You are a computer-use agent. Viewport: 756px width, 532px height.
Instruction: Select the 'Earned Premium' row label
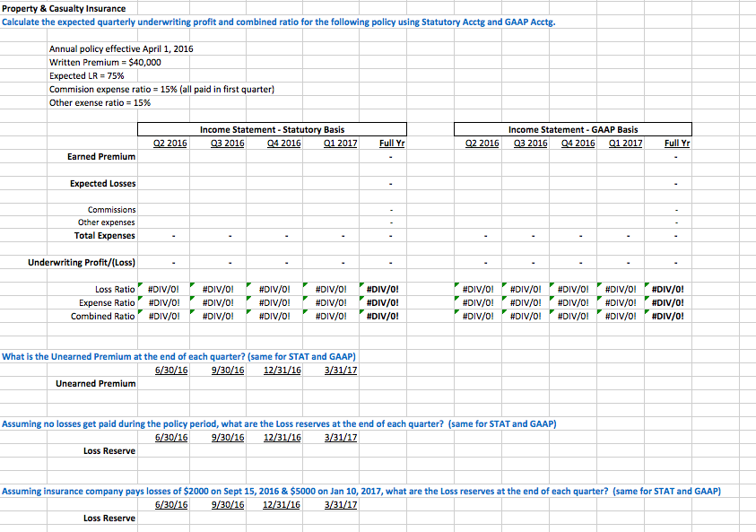(101, 157)
